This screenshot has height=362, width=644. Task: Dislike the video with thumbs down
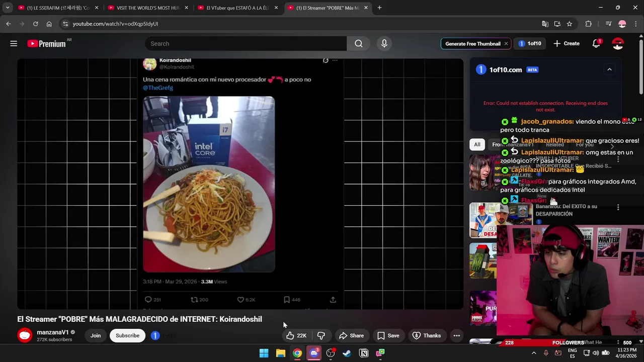tap(321, 335)
